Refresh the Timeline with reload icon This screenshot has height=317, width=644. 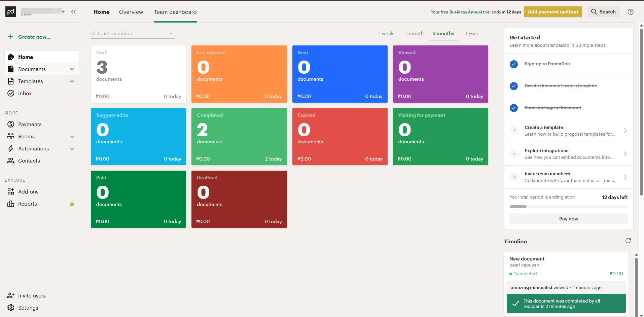click(628, 241)
